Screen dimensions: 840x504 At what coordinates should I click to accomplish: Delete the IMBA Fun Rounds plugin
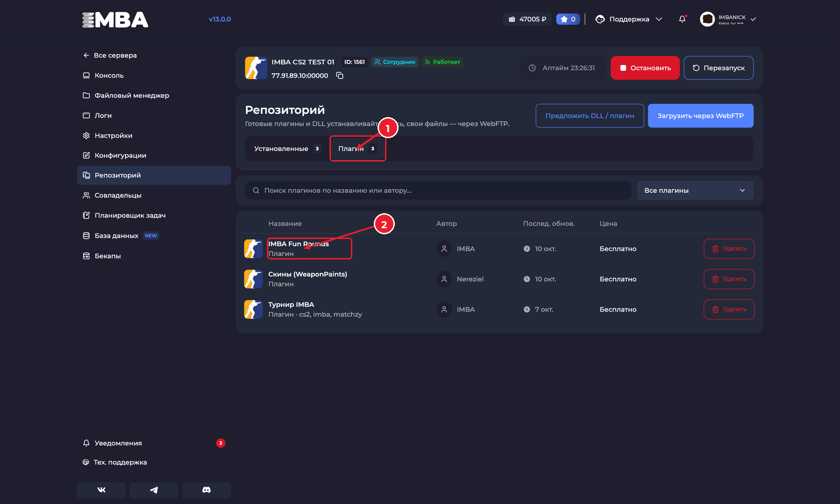point(729,249)
